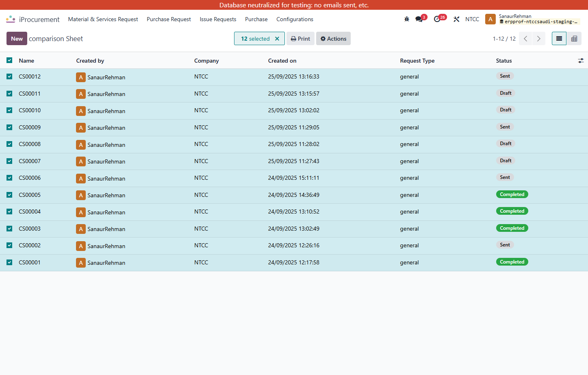
Task: Open the Print dropdown
Action: pos(300,39)
